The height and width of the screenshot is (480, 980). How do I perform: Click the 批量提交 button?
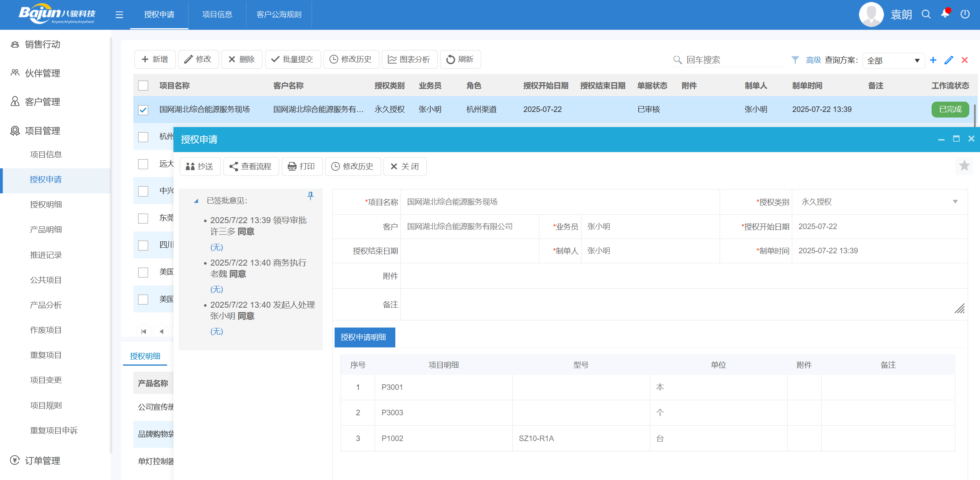click(x=293, y=59)
